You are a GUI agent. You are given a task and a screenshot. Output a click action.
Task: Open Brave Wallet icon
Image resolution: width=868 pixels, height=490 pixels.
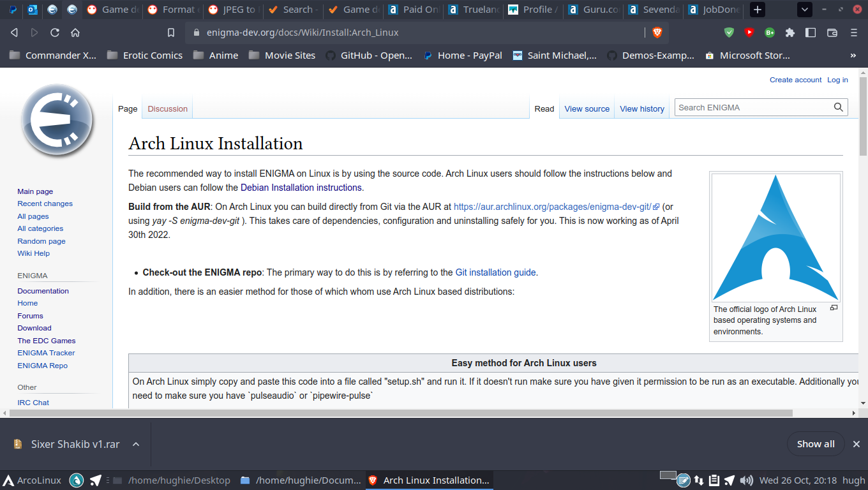click(832, 33)
